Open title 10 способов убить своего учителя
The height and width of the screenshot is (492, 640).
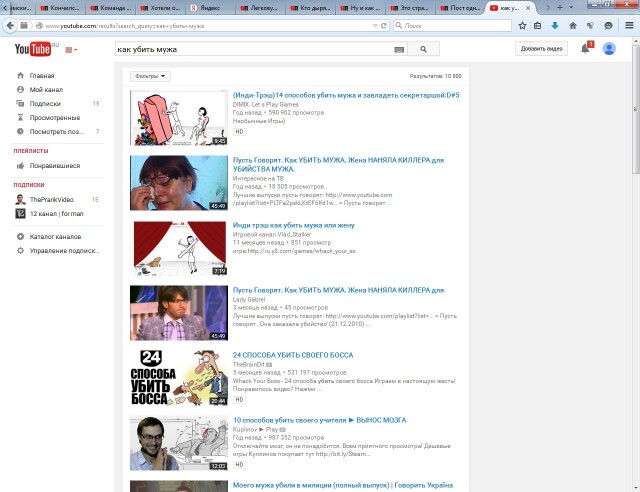319,420
